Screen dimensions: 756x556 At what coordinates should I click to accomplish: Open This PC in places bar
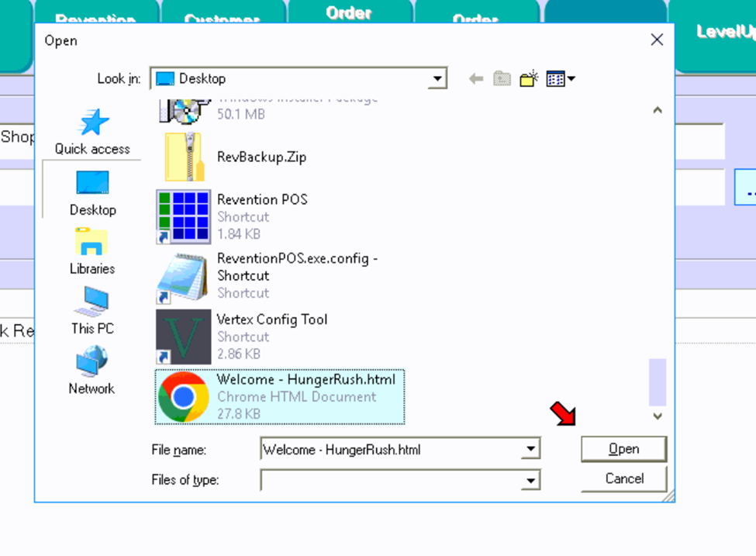click(x=92, y=311)
